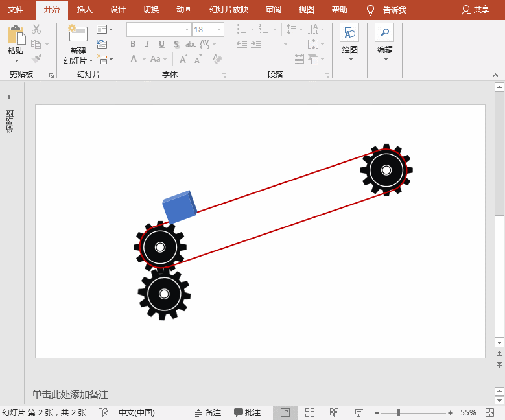Open character spacing AV dropdown
This screenshot has height=420, width=505.
click(x=214, y=45)
